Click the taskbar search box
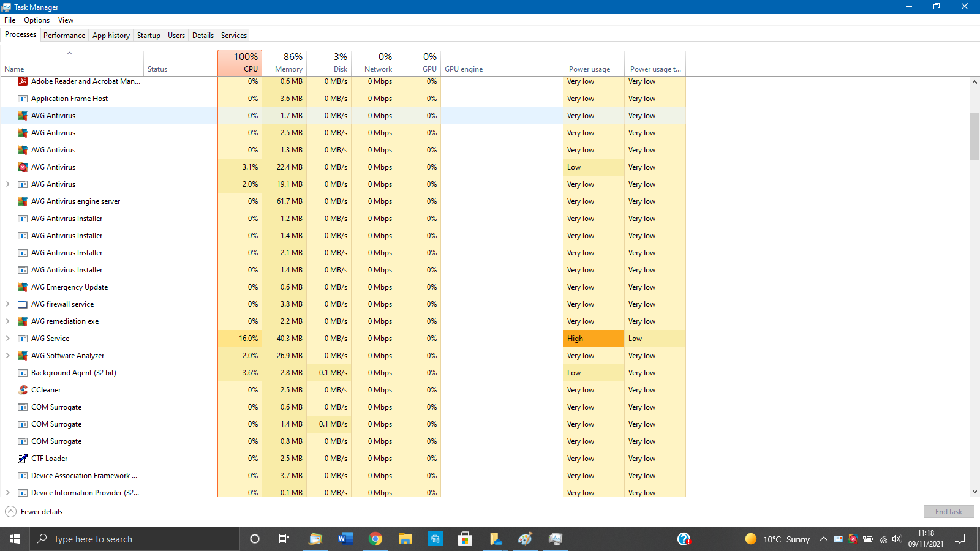Image resolution: width=980 pixels, height=551 pixels. tap(135, 539)
